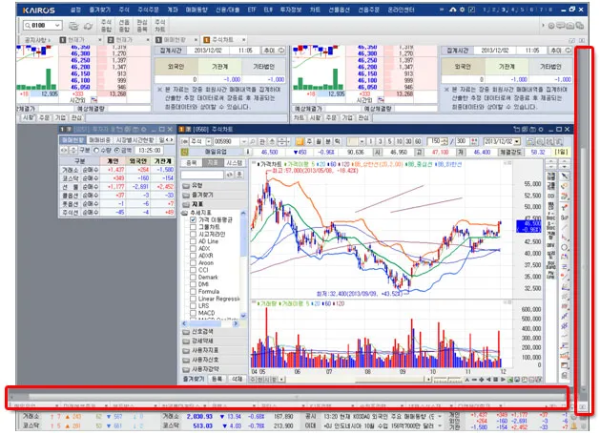Click the green icon left of the stock name
This screenshot has height=433, width=600.
coord(185,152)
